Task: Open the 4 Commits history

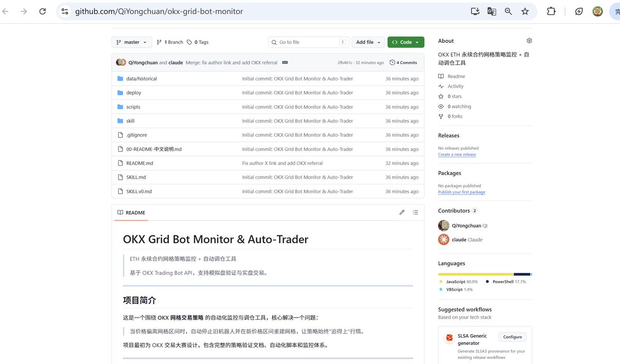Action: pos(404,62)
